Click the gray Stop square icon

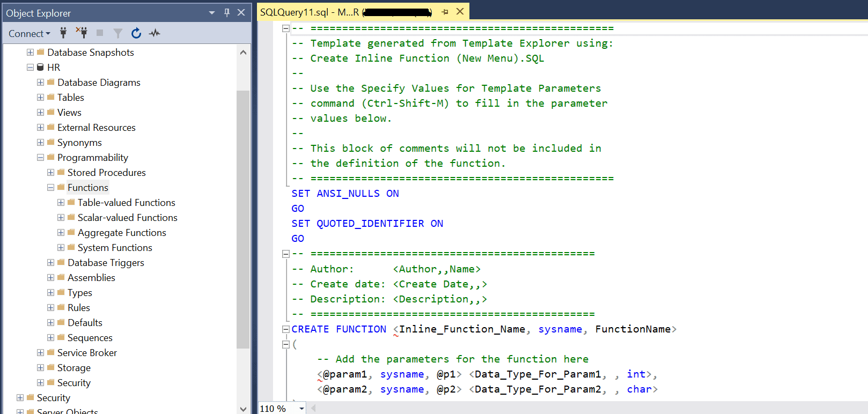point(100,33)
